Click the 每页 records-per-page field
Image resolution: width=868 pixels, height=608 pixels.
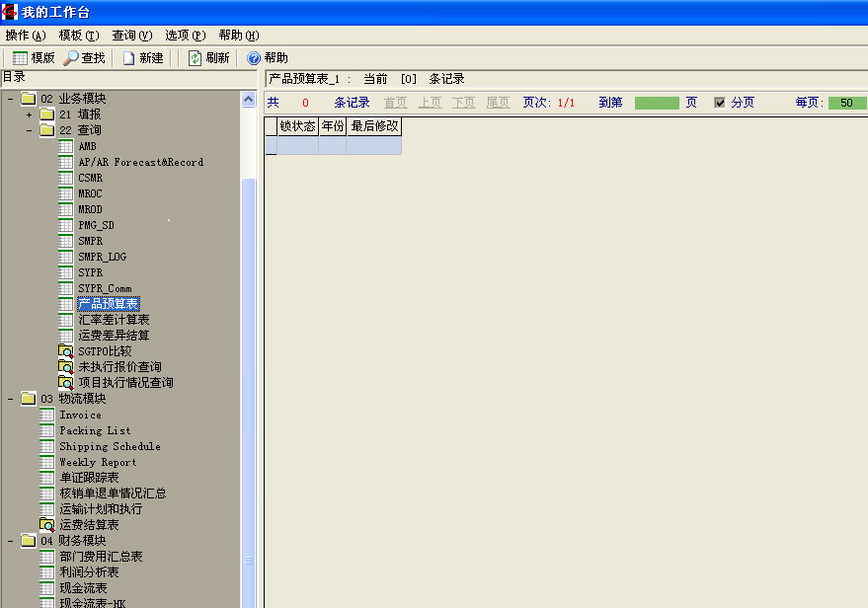click(846, 103)
